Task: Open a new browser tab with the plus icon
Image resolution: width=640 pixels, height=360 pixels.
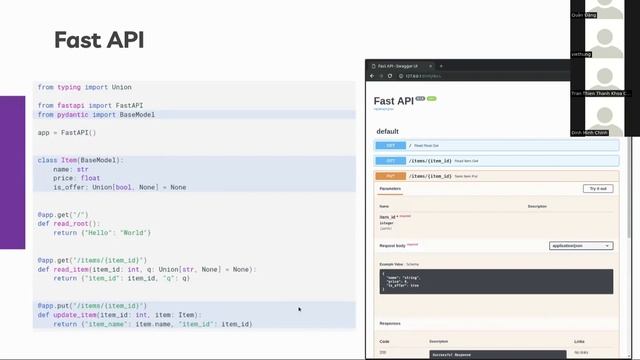Action: point(441,66)
